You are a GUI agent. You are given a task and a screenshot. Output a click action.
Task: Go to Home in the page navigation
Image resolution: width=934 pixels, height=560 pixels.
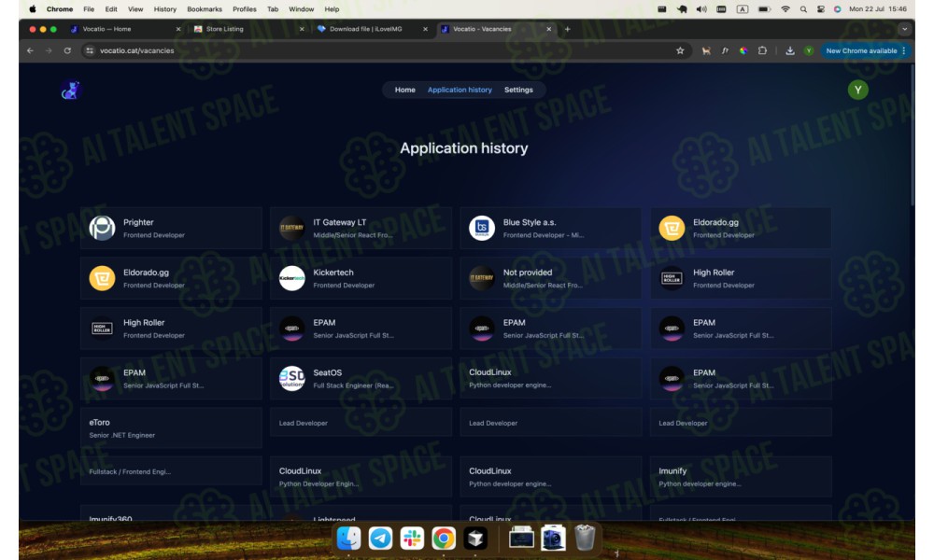point(405,90)
